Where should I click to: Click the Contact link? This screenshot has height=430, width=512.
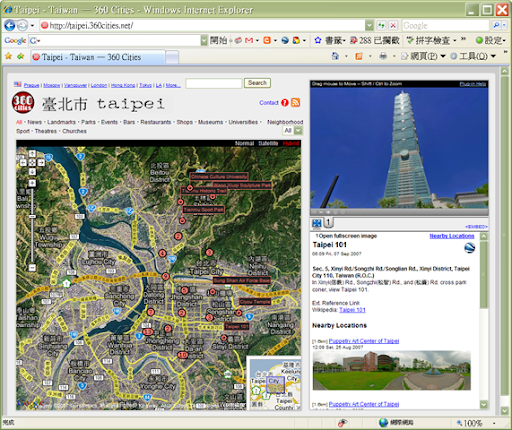(x=269, y=103)
